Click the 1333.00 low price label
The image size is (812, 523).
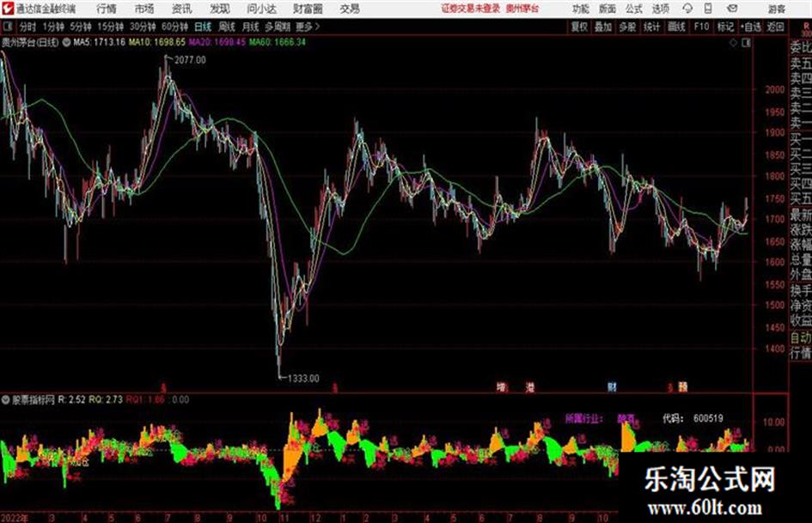tap(303, 379)
